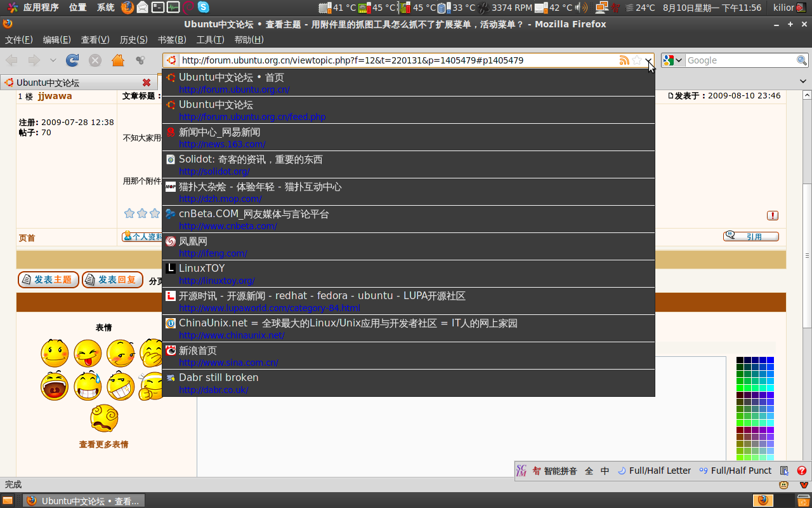Open the 帮助(H) menu
The width and height of the screenshot is (812, 508).
[x=249, y=39]
